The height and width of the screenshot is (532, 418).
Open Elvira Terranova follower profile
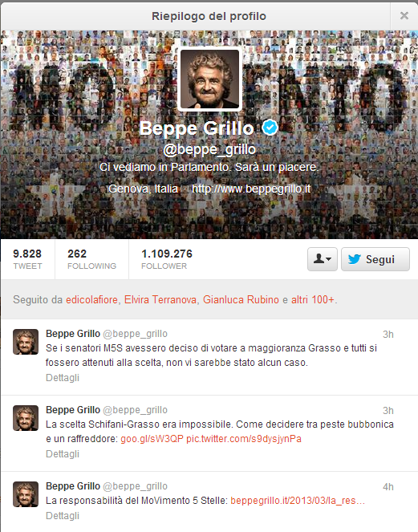click(160, 299)
